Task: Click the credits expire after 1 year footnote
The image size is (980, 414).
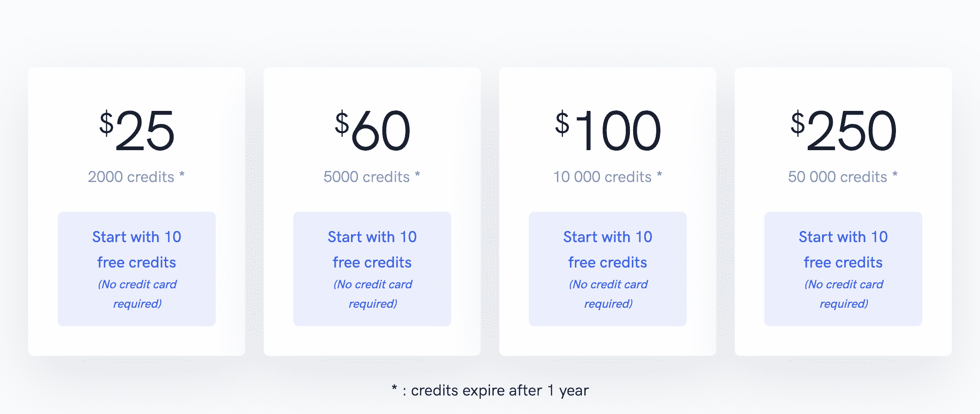Action: click(x=490, y=390)
